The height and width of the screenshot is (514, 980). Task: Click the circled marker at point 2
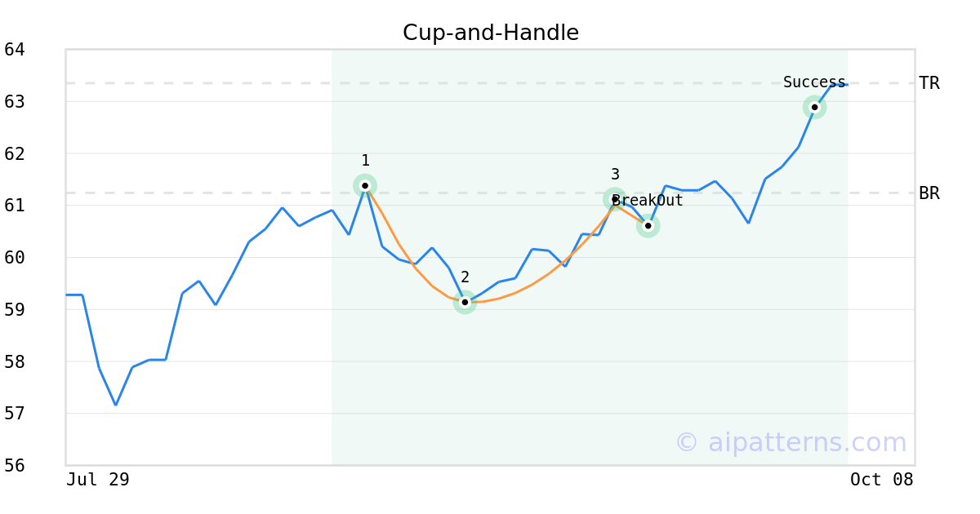[x=465, y=303]
